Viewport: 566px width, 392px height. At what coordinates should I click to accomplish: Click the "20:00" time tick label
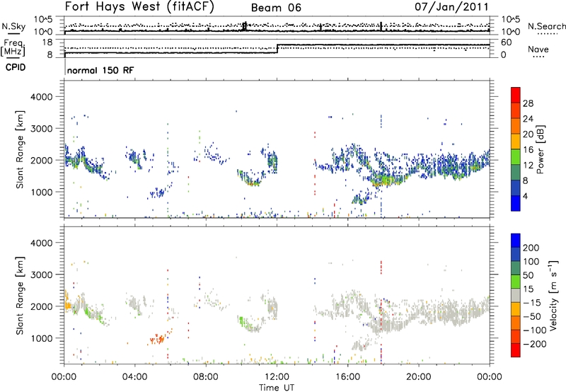pos(418,377)
